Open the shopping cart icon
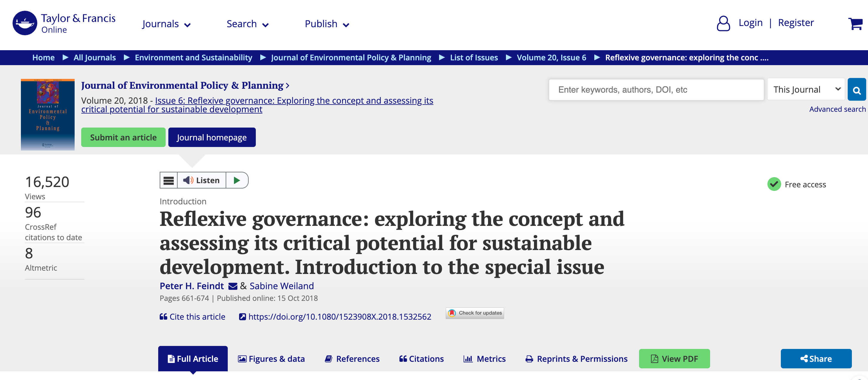The height and width of the screenshot is (380, 868). pos(855,24)
